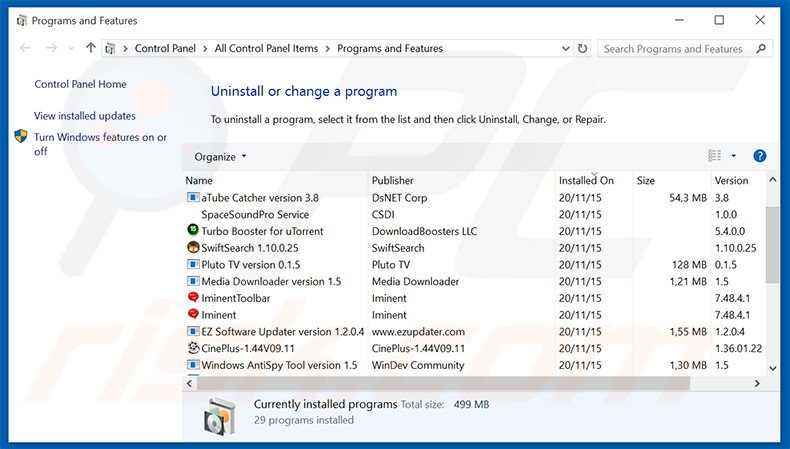Open the Organize dropdown menu
The image size is (790, 449).
click(220, 157)
